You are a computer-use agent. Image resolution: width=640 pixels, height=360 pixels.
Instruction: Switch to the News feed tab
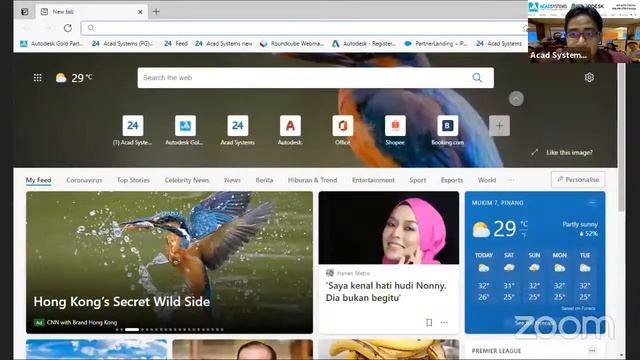tap(232, 180)
